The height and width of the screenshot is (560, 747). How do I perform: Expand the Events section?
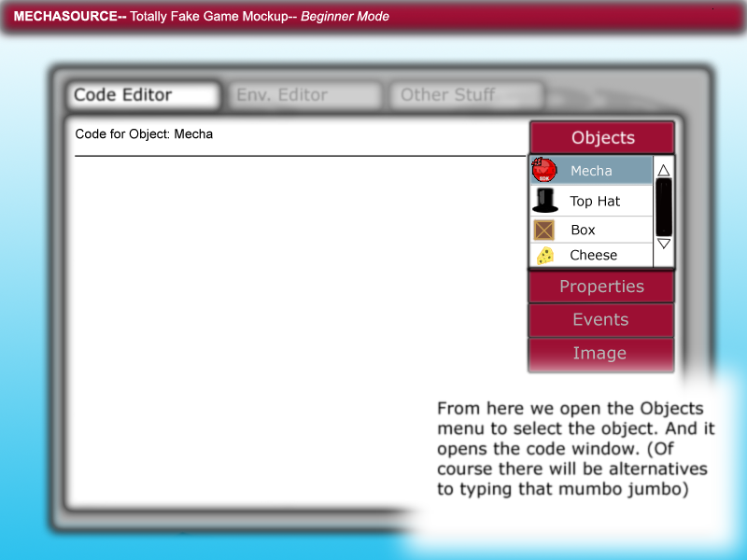pos(600,319)
